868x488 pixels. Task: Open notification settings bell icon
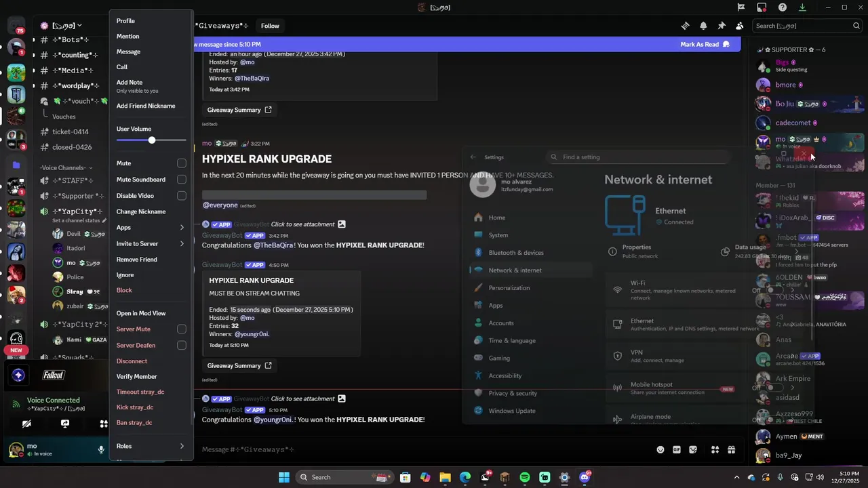pyautogui.click(x=703, y=26)
